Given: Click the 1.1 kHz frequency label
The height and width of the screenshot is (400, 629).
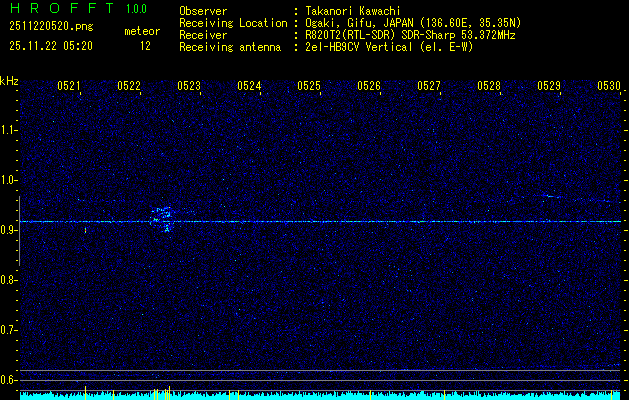Looking at the screenshot, I should (7, 130).
